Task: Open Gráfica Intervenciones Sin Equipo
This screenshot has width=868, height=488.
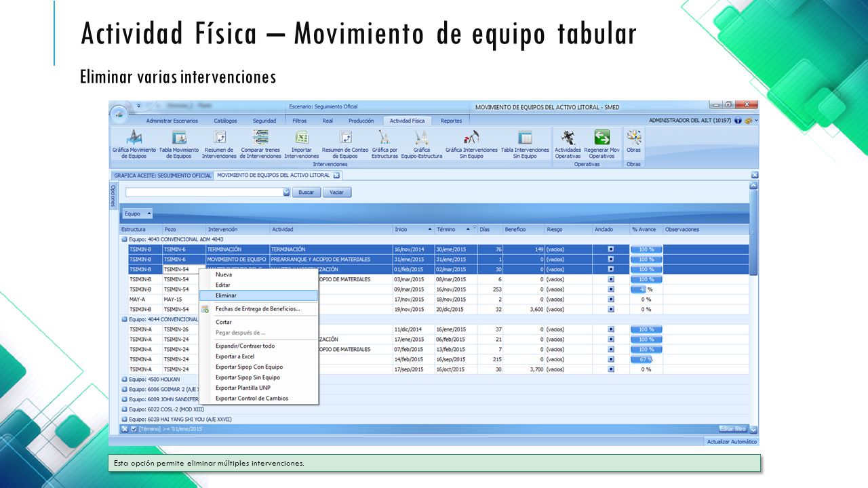Action: coord(471,144)
